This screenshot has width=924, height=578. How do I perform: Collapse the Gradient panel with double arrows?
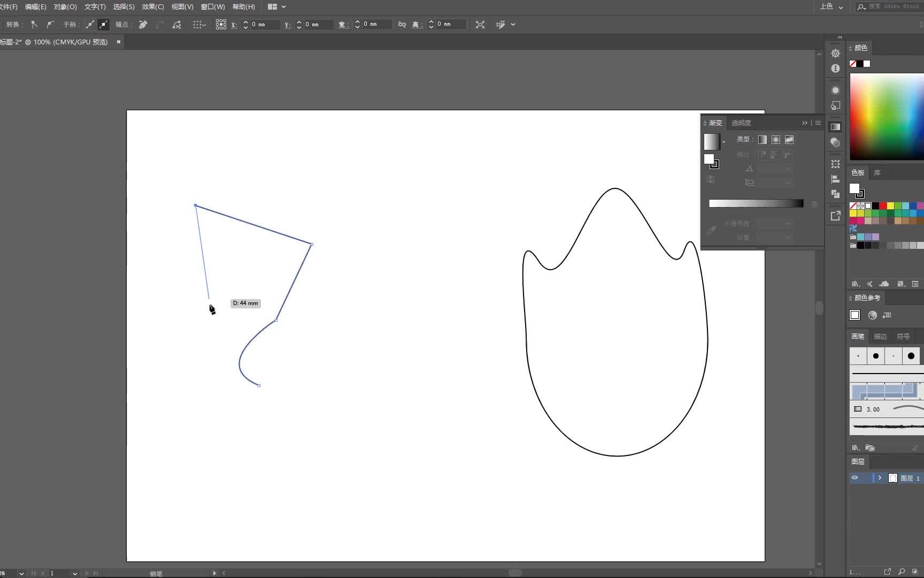tap(805, 123)
